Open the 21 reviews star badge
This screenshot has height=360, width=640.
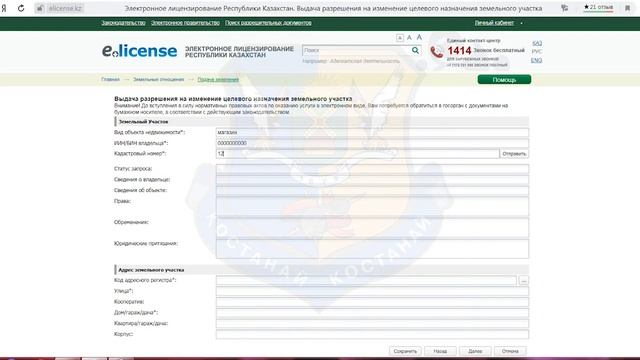coord(598,7)
